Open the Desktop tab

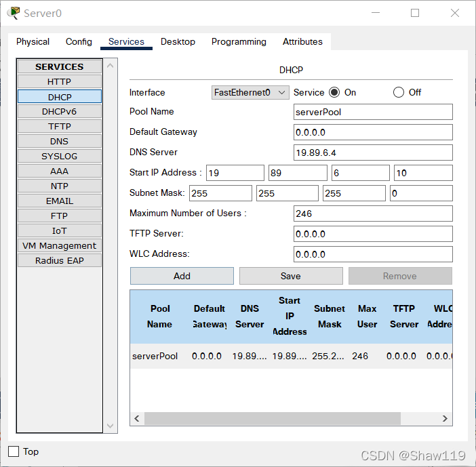[x=178, y=41]
